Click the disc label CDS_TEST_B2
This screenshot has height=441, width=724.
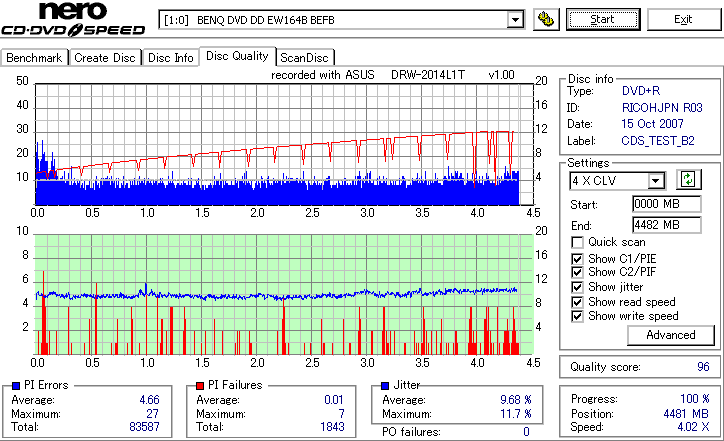[658, 140]
